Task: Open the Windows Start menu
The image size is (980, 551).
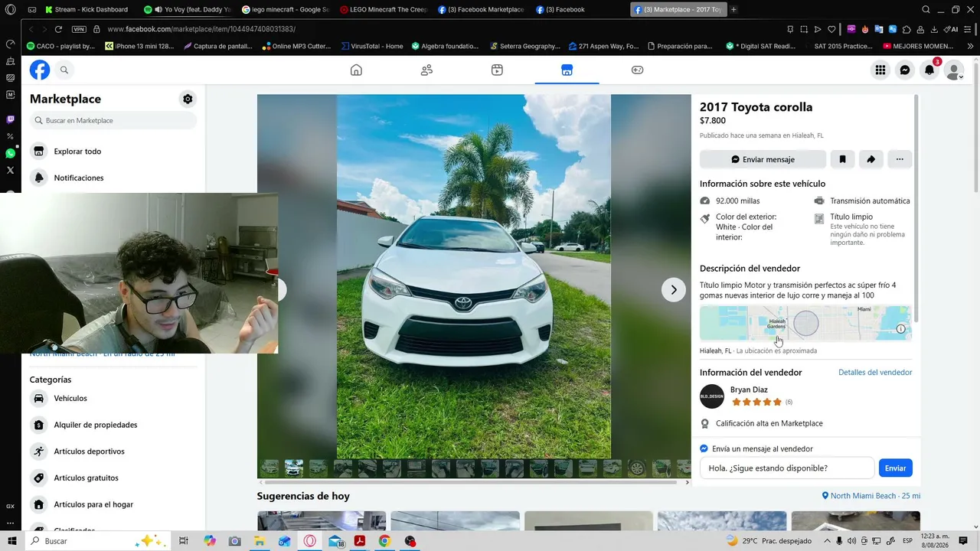Action: (11, 541)
